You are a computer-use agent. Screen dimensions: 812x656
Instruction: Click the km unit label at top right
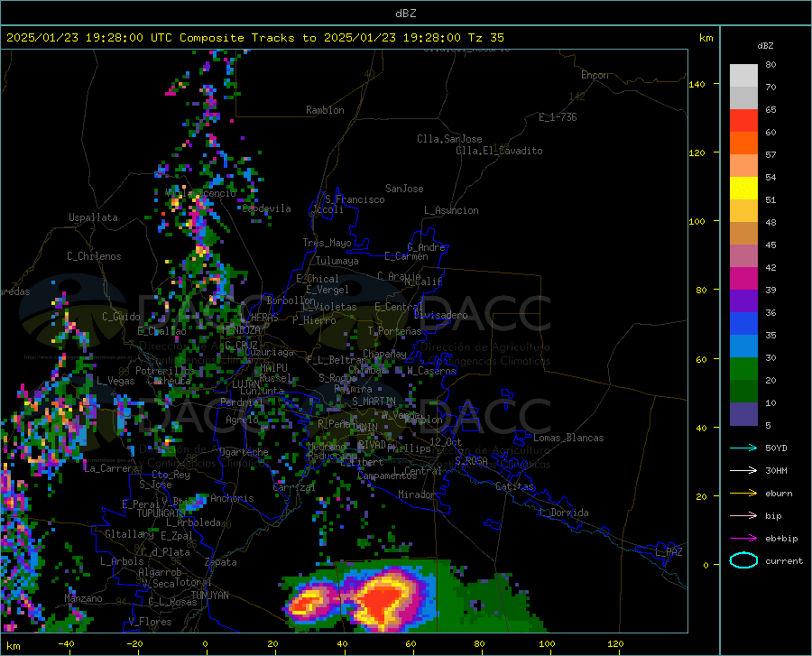(706, 38)
